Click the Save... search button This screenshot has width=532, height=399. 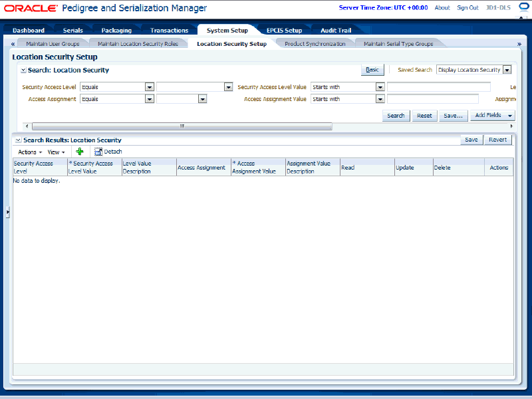454,116
